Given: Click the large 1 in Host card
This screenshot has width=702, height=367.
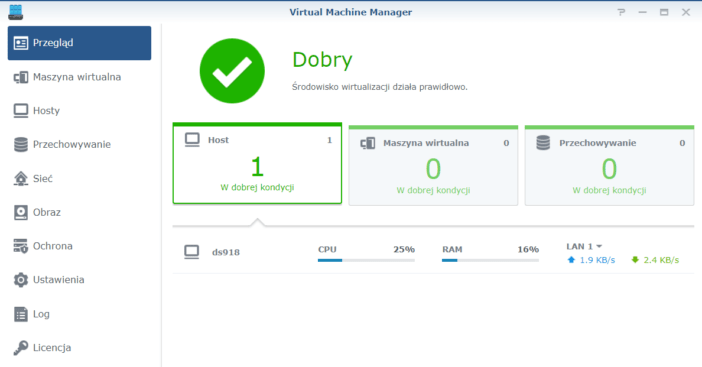Looking at the screenshot, I should click(257, 167).
